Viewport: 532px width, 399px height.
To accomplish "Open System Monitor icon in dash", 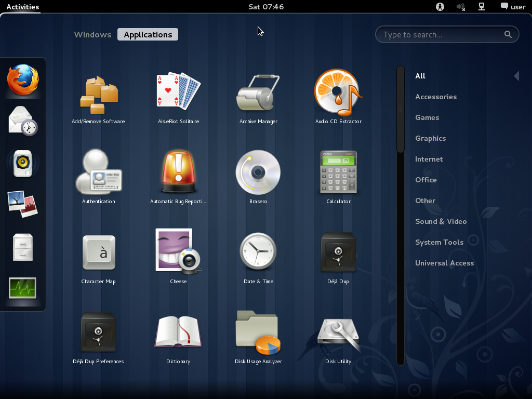I will [x=23, y=288].
